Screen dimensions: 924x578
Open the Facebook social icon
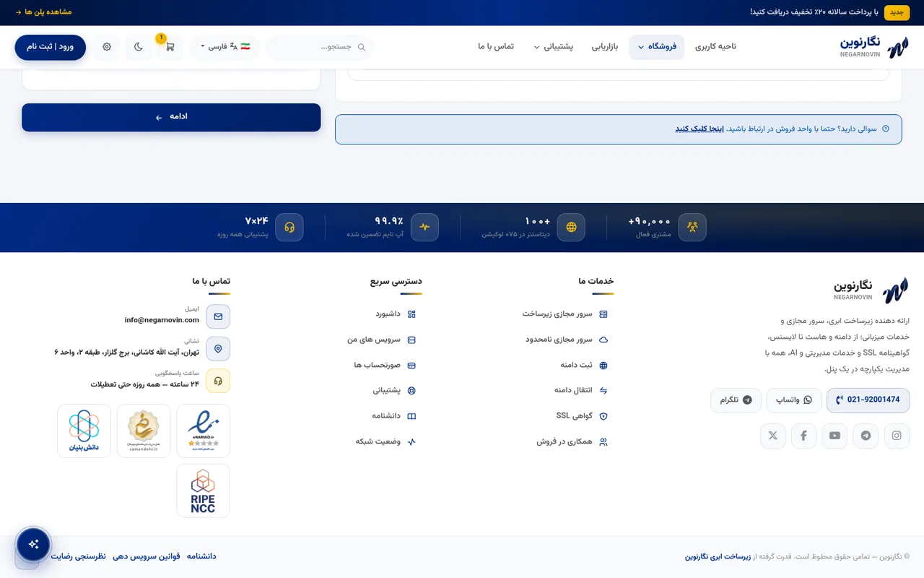tap(803, 436)
